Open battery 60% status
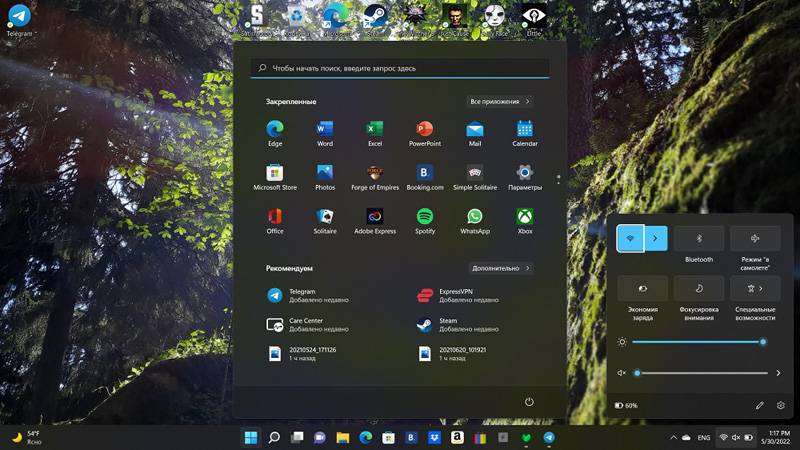The width and height of the screenshot is (800, 450). (x=626, y=406)
